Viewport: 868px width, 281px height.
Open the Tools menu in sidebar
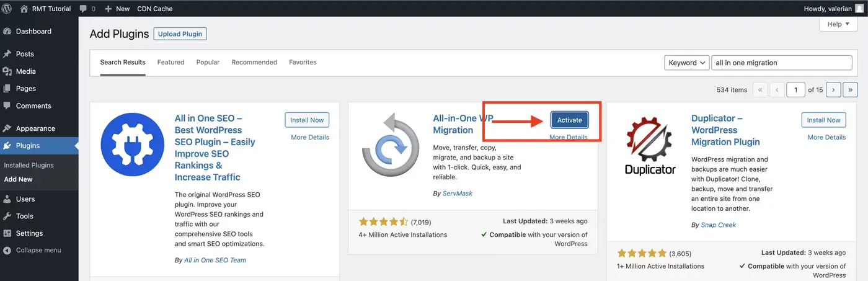25,216
